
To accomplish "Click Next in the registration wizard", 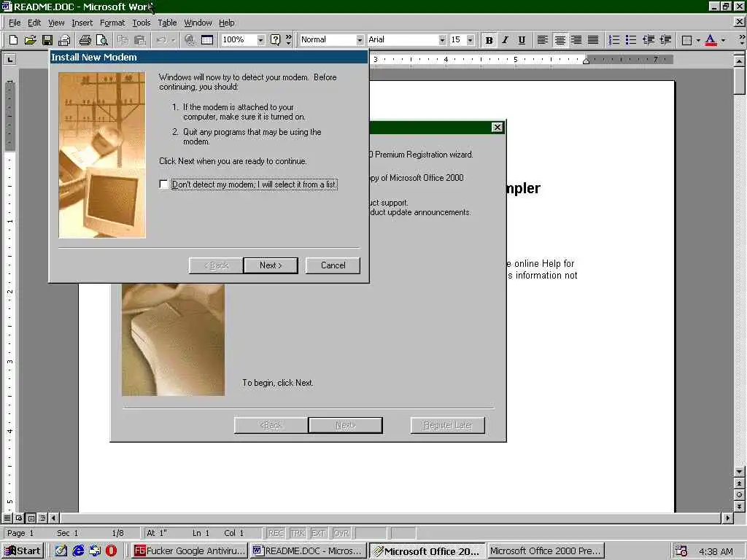I will (345, 425).
